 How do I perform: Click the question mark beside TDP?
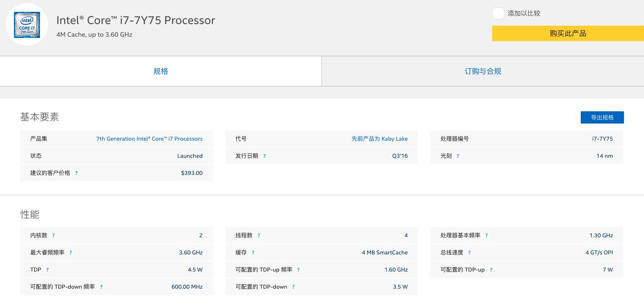[47, 270]
